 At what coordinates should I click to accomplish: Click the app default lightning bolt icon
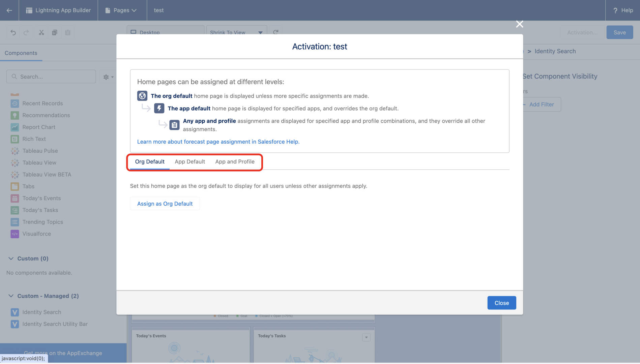pos(159,109)
